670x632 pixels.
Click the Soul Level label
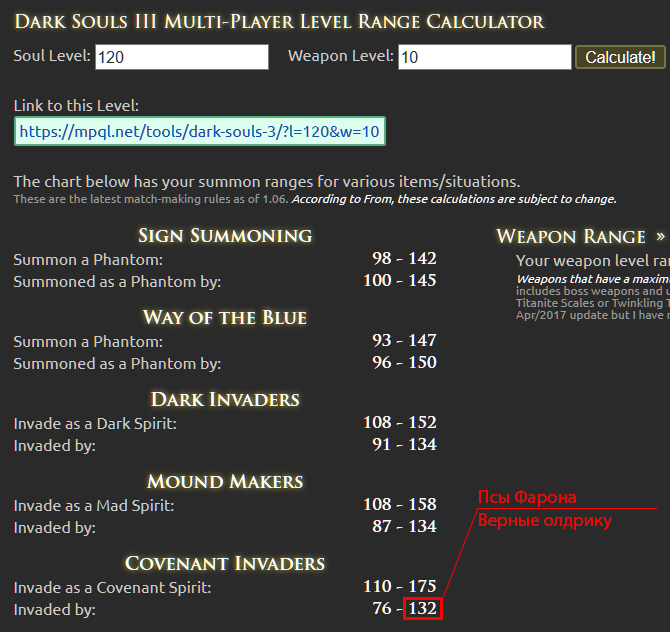tap(52, 56)
